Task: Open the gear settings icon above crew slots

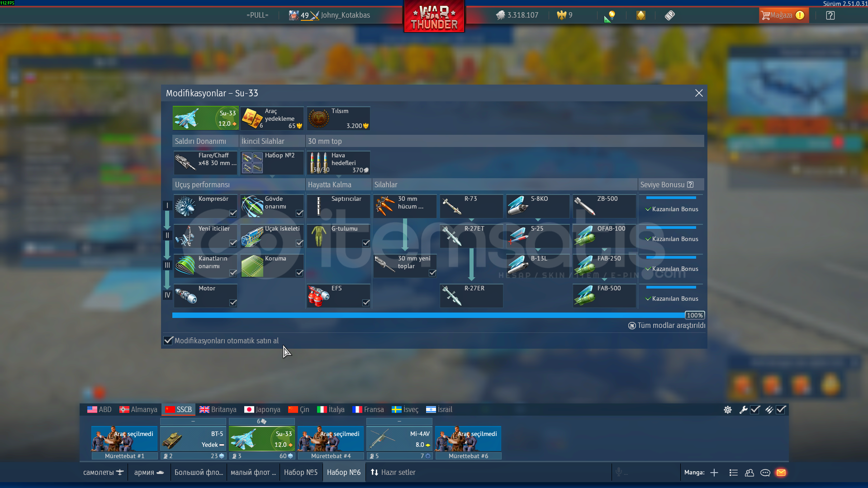Action: coord(728,410)
